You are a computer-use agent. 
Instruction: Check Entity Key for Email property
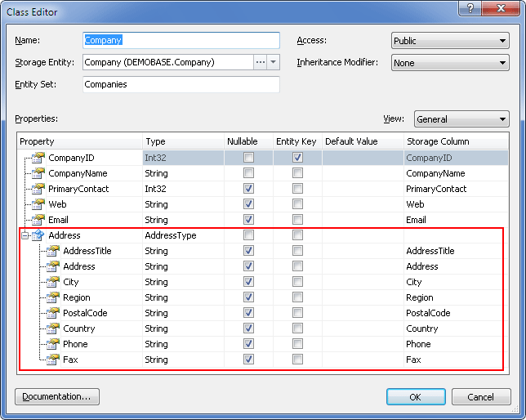click(x=297, y=220)
